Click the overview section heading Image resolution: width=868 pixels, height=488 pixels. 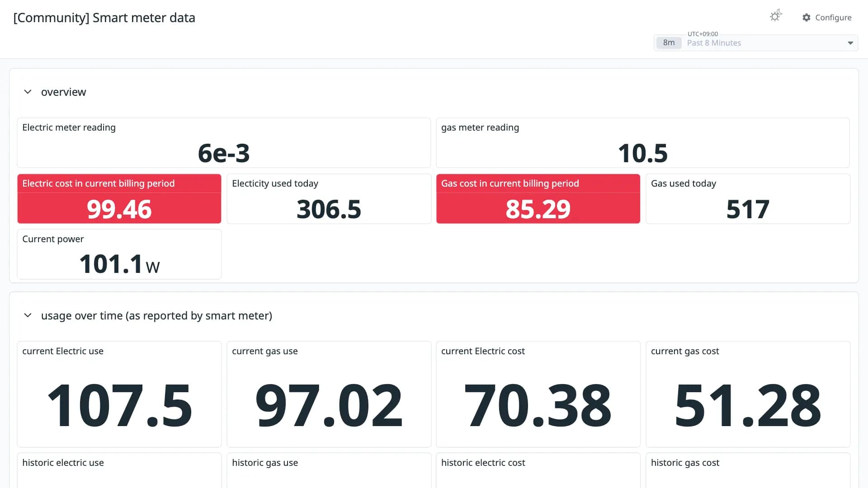tap(63, 92)
